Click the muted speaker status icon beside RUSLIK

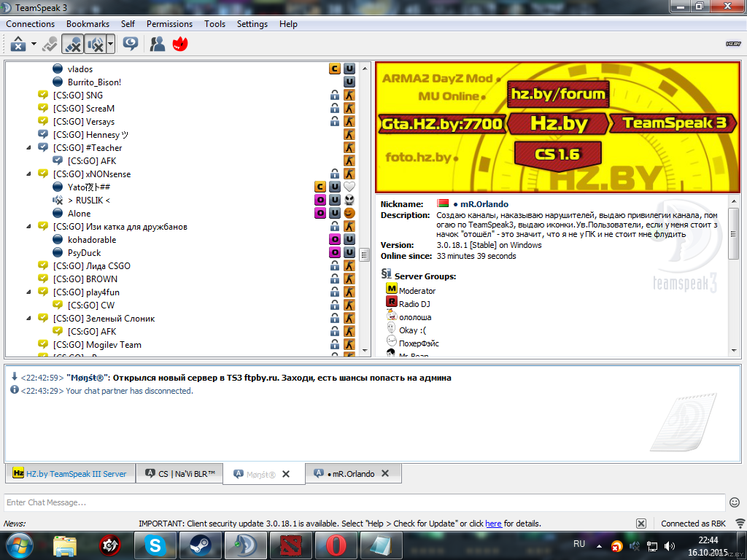58,200
